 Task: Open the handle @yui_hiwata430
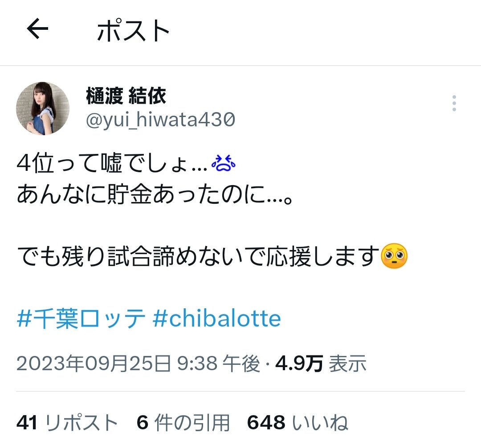pyautogui.click(x=160, y=120)
